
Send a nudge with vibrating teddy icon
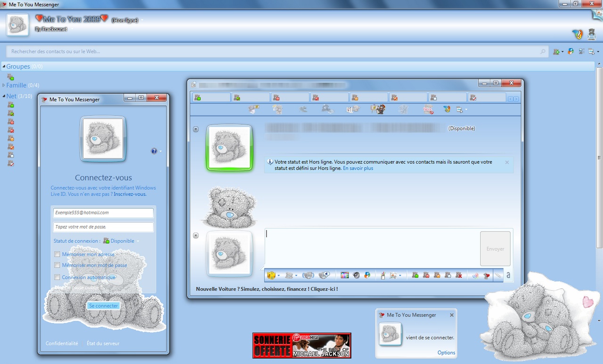pos(308,275)
